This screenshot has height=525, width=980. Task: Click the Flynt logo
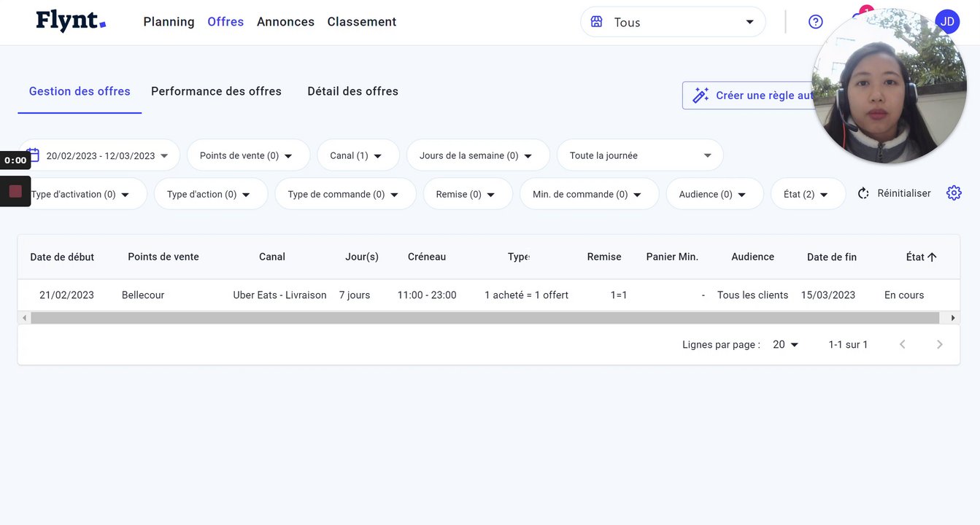(71, 22)
